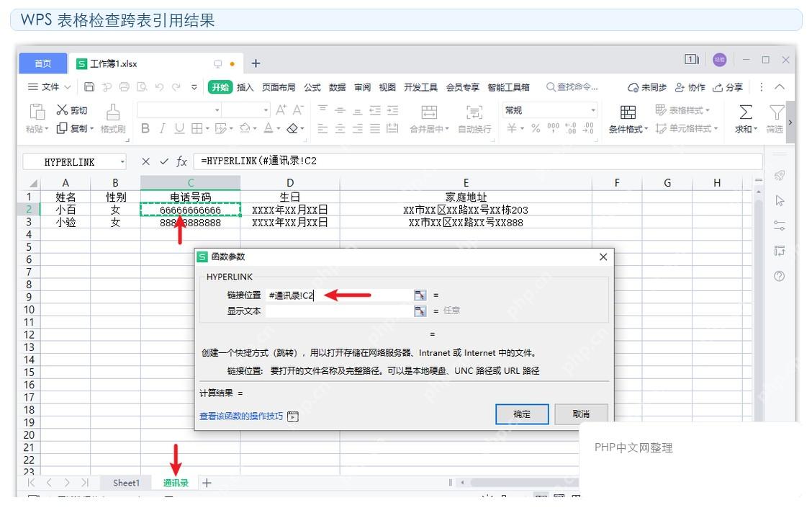Click the 首页 home tab
Image resolution: width=812 pixels, height=513 pixels.
click(43, 63)
